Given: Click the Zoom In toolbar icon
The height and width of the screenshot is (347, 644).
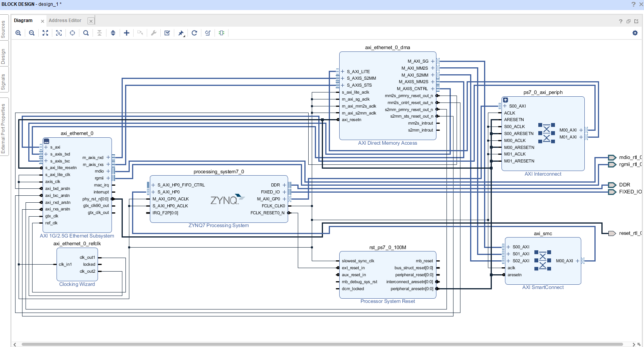Looking at the screenshot, I should (18, 33).
